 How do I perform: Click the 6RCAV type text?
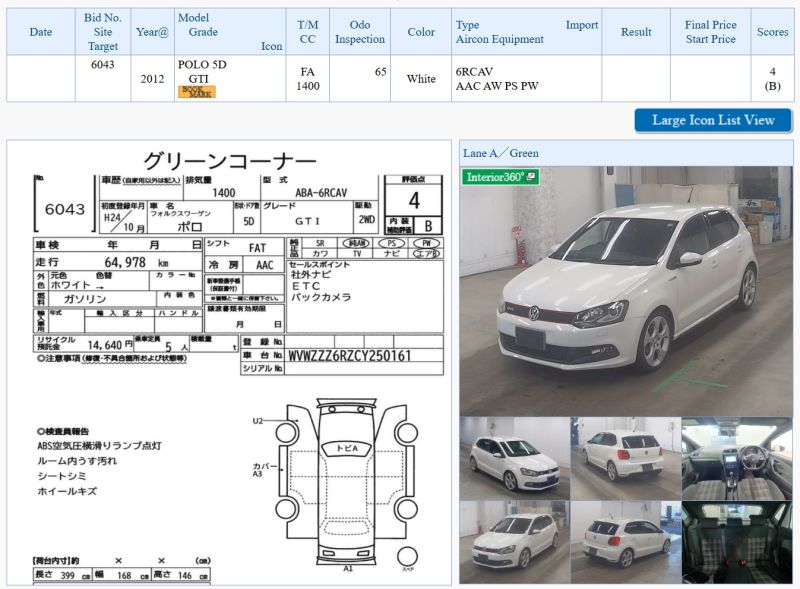click(474, 71)
